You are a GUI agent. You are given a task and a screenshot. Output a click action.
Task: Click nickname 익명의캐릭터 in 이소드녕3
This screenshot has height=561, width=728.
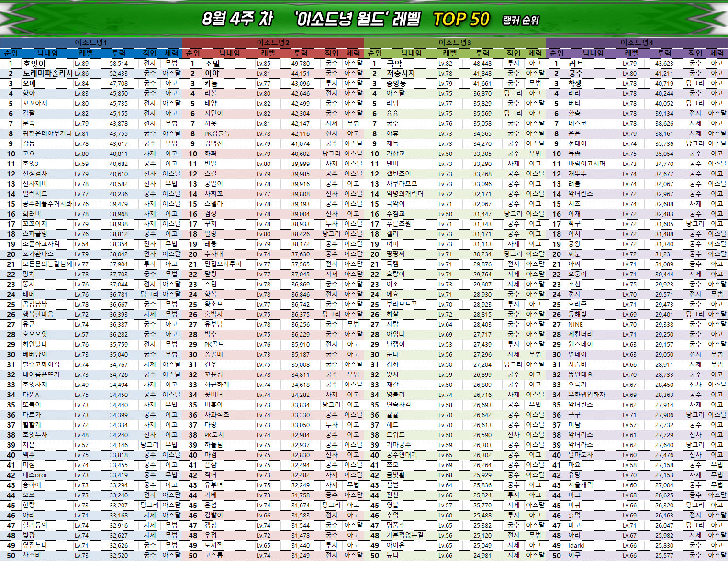[404, 194]
